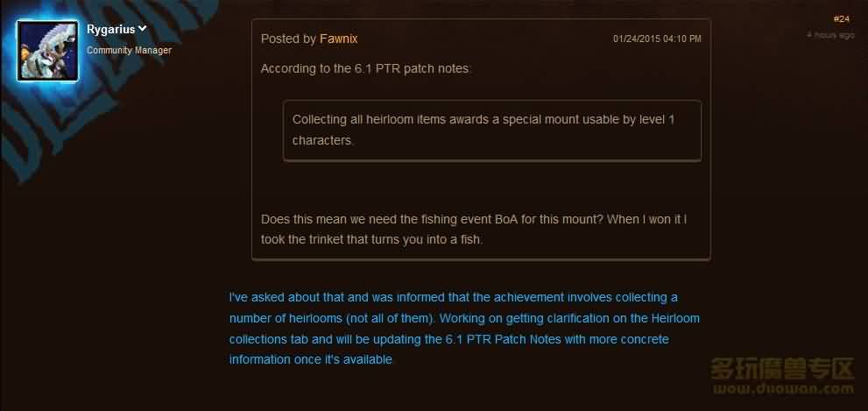
Task: Open Fawnix's profile from the quote header
Action: [338, 39]
